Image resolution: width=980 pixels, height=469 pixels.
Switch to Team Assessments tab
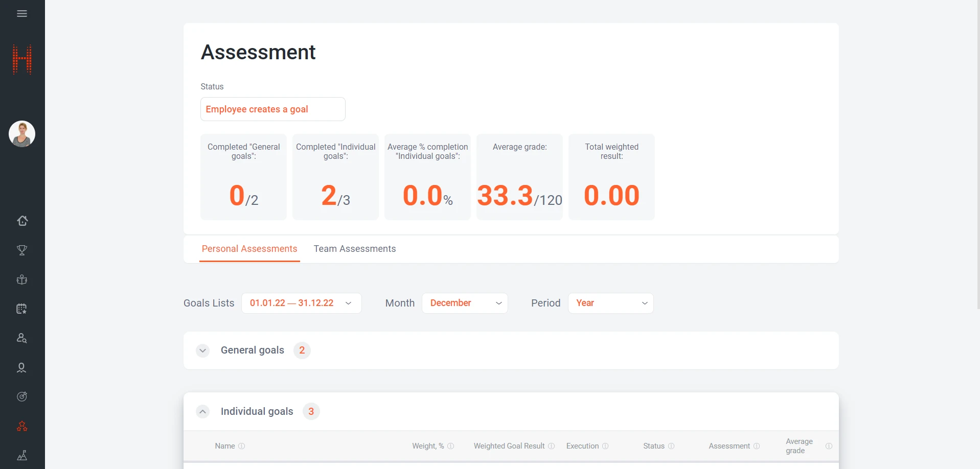click(354, 249)
